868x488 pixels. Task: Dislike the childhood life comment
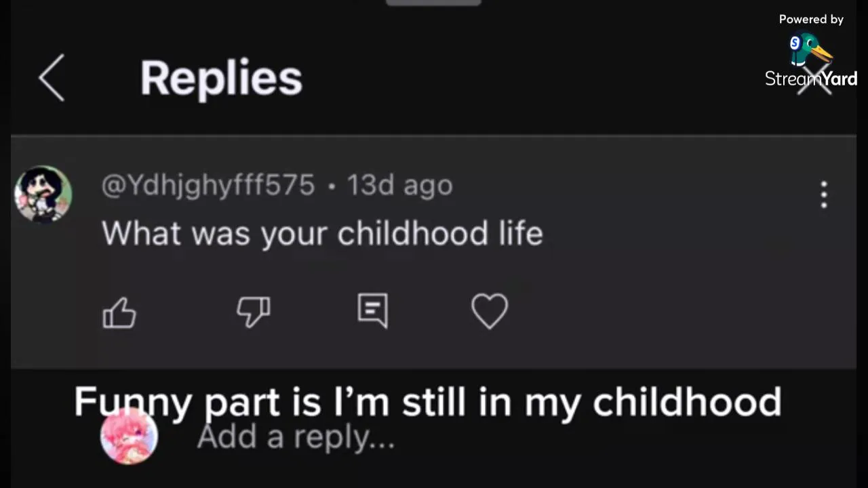pos(254,312)
